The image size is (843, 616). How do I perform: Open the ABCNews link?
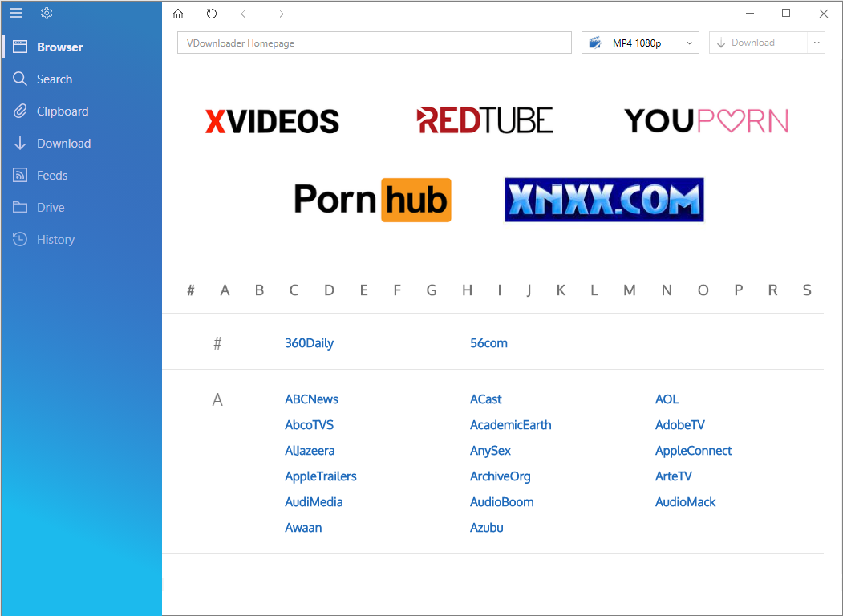click(x=312, y=399)
